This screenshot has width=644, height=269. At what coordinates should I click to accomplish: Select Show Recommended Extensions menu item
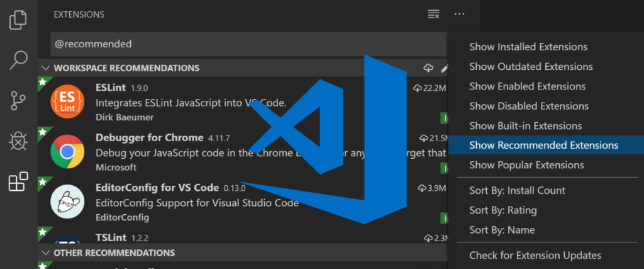pyautogui.click(x=547, y=145)
